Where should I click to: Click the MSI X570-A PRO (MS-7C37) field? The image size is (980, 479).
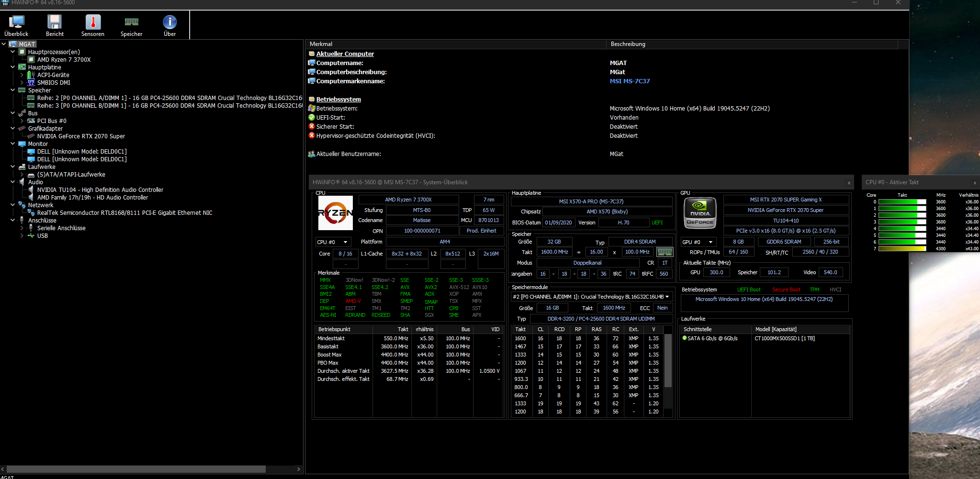(591, 201)
